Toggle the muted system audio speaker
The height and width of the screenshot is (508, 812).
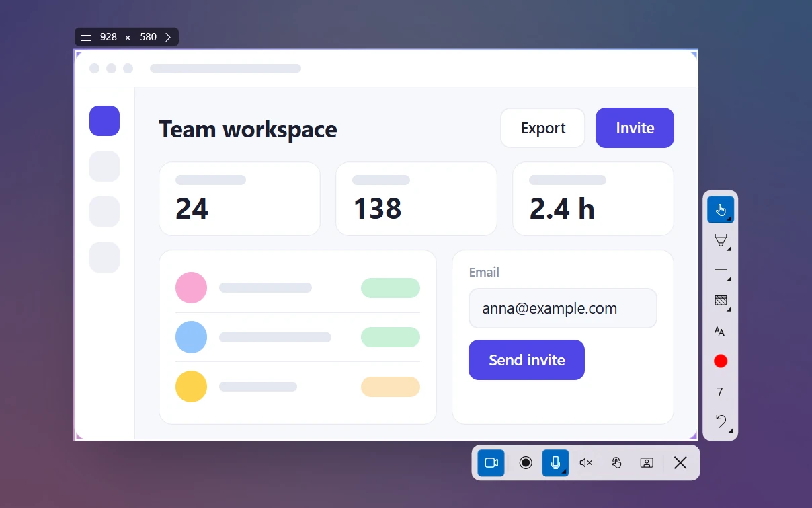[x=586, y=462]
